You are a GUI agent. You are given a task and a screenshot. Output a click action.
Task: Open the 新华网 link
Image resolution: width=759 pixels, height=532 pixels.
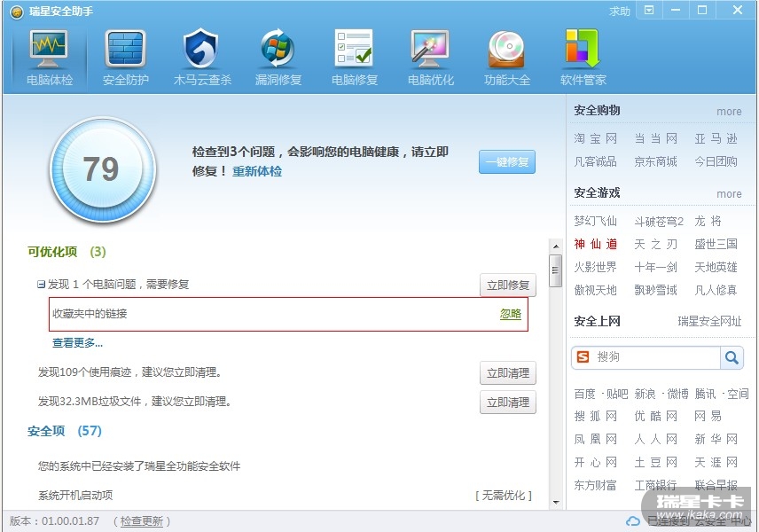point(716,440)
